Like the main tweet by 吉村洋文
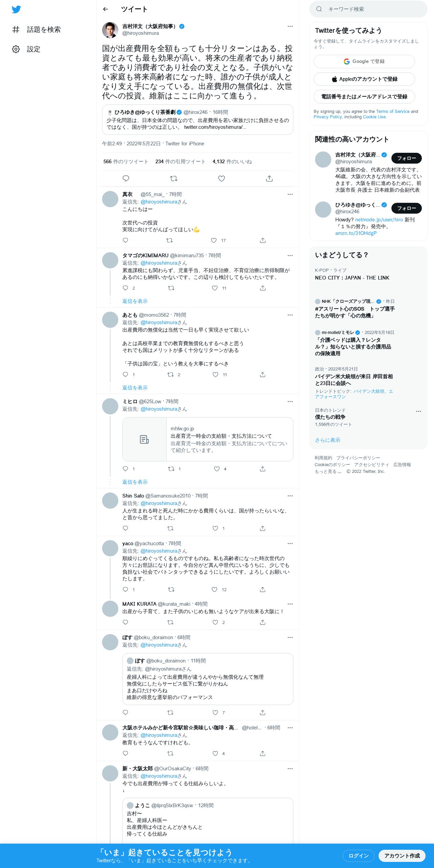Image resolution: width=434 pixels, height=868 pixels. tap(221, 178)
